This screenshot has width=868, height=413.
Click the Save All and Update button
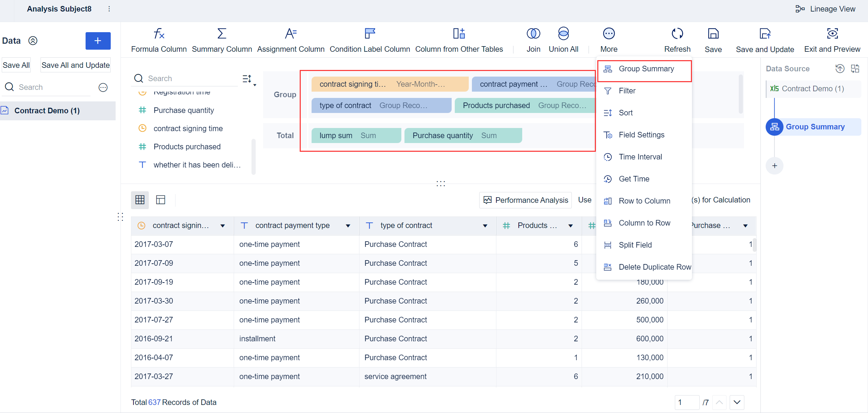click(x=75, y=65)
